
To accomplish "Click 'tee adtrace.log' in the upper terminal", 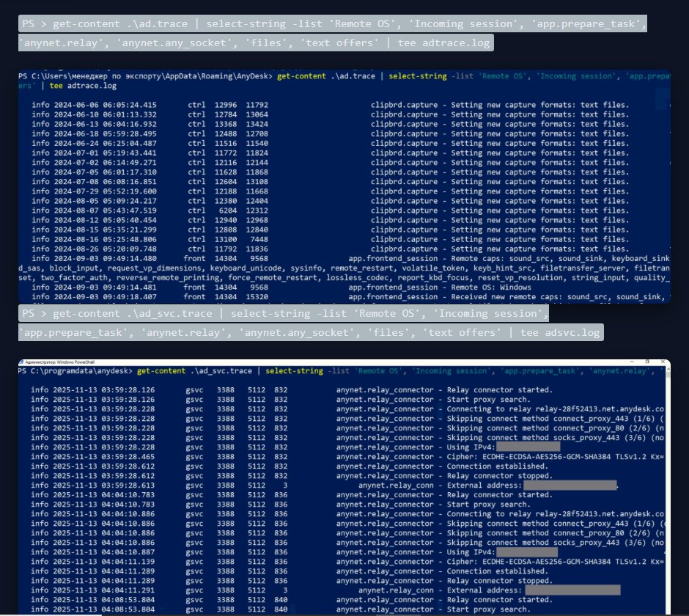I will point(83,86).
